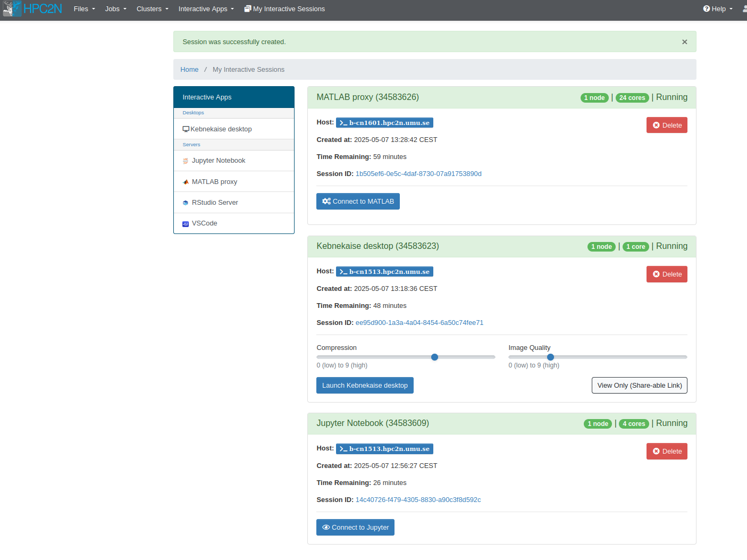Click the Servers category label in sidebar

(x=191, y=145)
